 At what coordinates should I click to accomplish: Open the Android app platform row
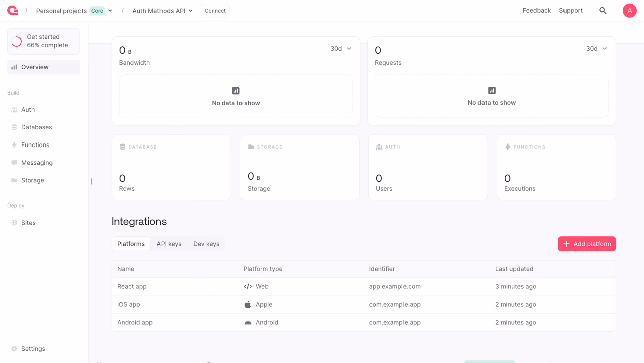point(364,322)
